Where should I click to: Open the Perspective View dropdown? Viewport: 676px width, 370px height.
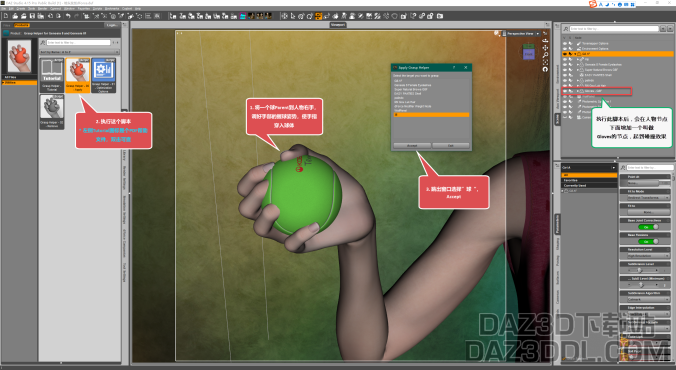click(x=538, y=34)
